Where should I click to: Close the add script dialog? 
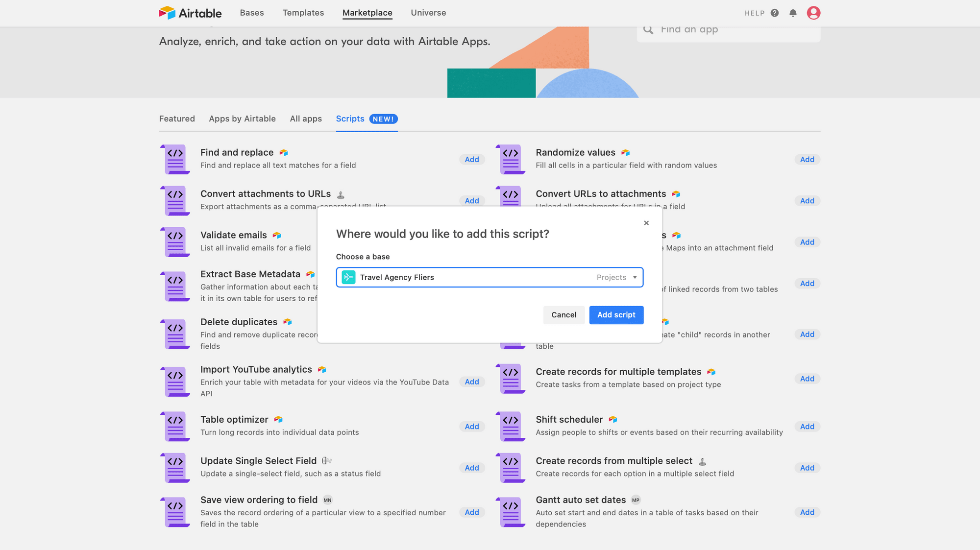point(646,223)
